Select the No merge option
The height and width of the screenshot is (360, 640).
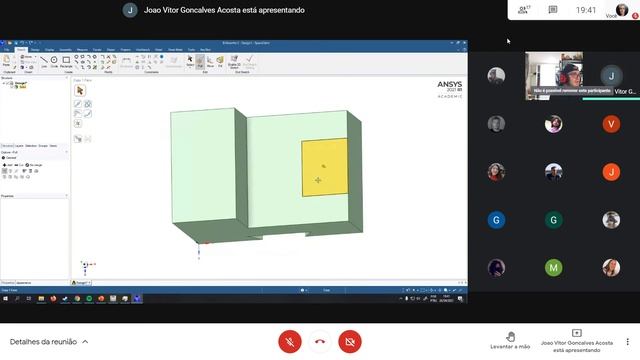[x=34, y=165]
